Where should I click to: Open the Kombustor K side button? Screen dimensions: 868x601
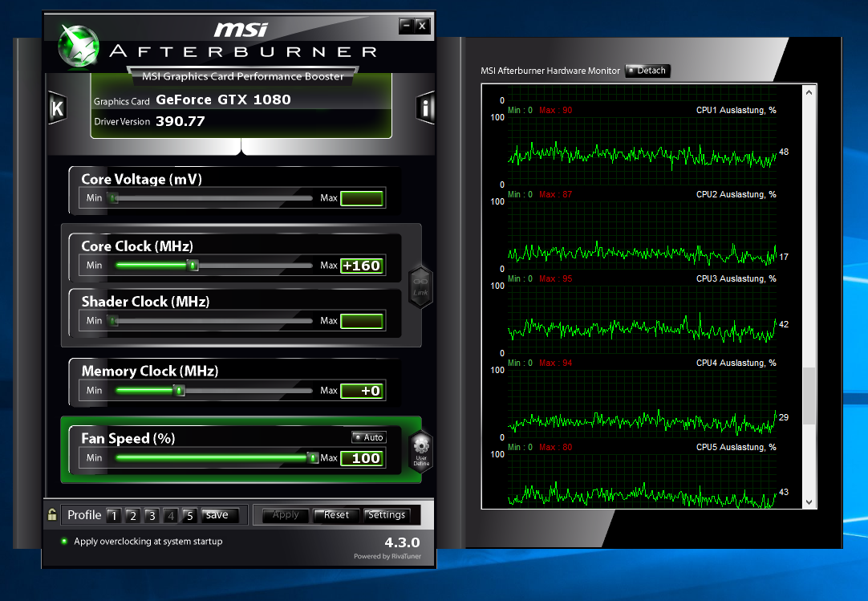(57, 108)
